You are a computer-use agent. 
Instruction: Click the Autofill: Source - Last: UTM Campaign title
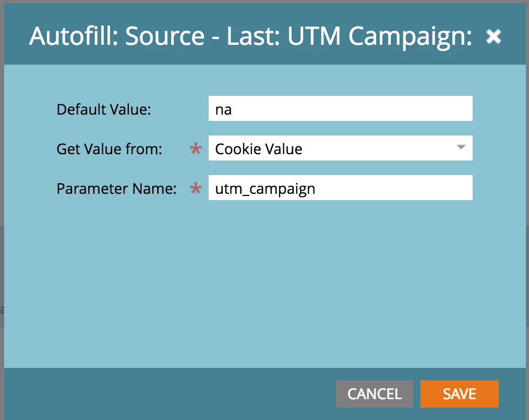[x=250, y=36]
